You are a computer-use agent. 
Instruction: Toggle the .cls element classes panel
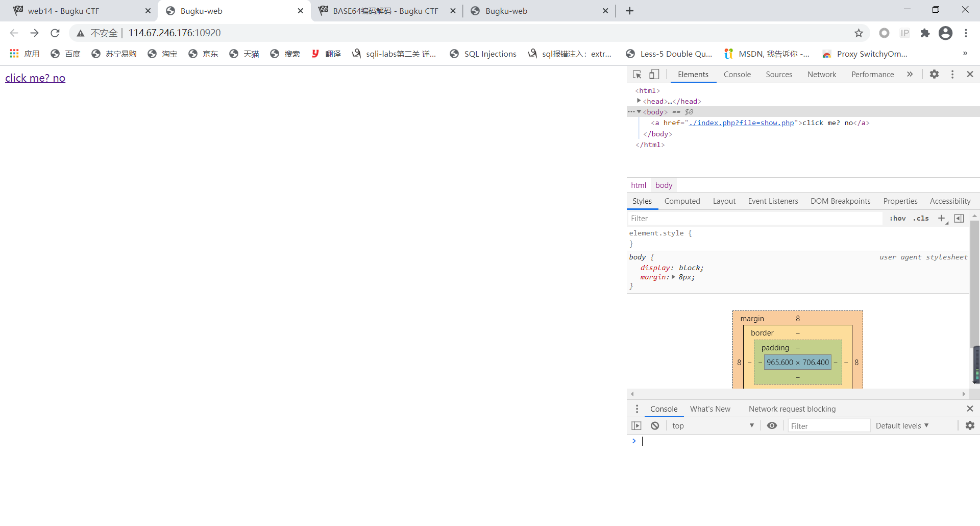coord(921,219)
